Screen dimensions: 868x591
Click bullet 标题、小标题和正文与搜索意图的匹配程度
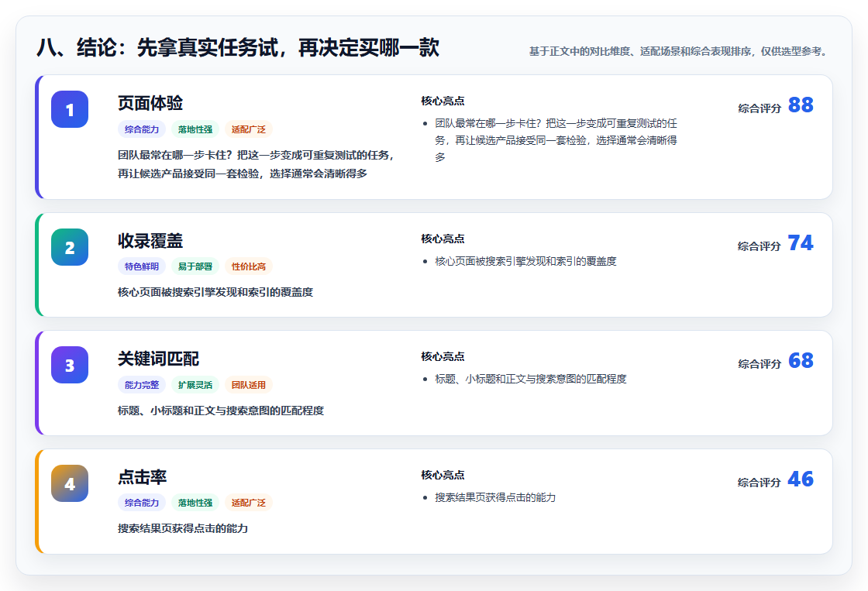530,379
